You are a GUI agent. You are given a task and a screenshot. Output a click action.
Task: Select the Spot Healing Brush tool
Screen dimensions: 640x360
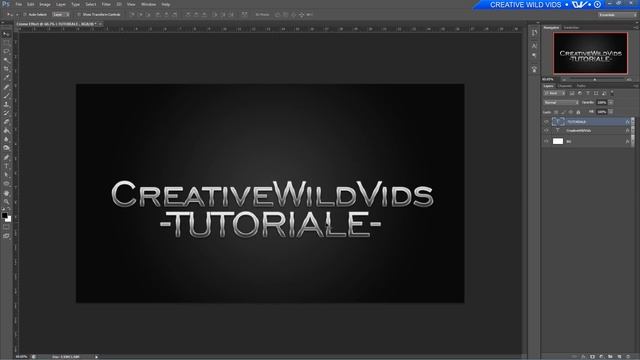(6, 87)
